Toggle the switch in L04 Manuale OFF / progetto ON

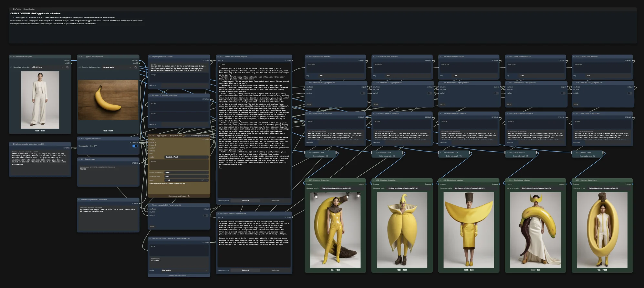click(563, 93)
